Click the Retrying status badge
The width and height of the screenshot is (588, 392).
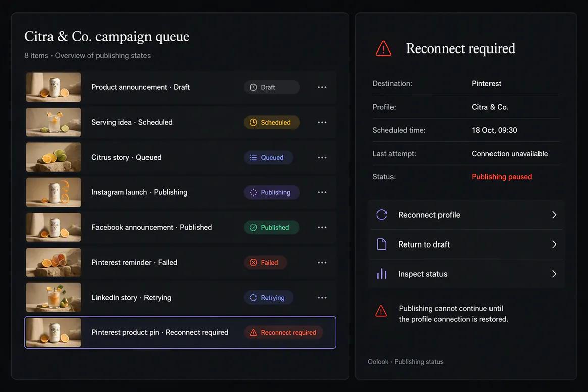269,298
